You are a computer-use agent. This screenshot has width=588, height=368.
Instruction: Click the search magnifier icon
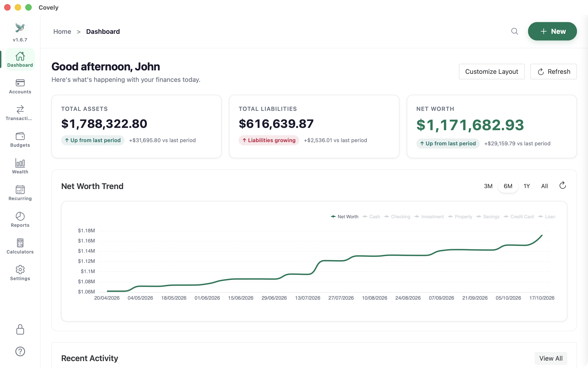[514, 32]
